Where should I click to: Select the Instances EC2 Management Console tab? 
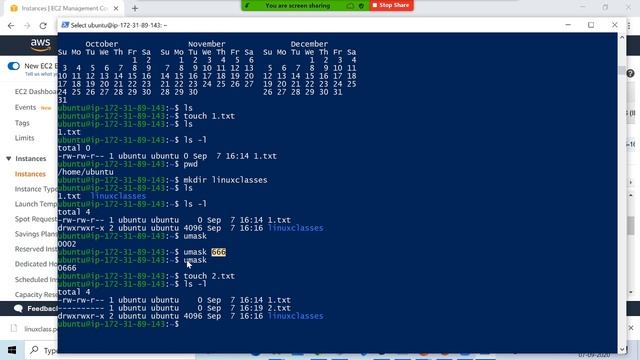point(64,8)
